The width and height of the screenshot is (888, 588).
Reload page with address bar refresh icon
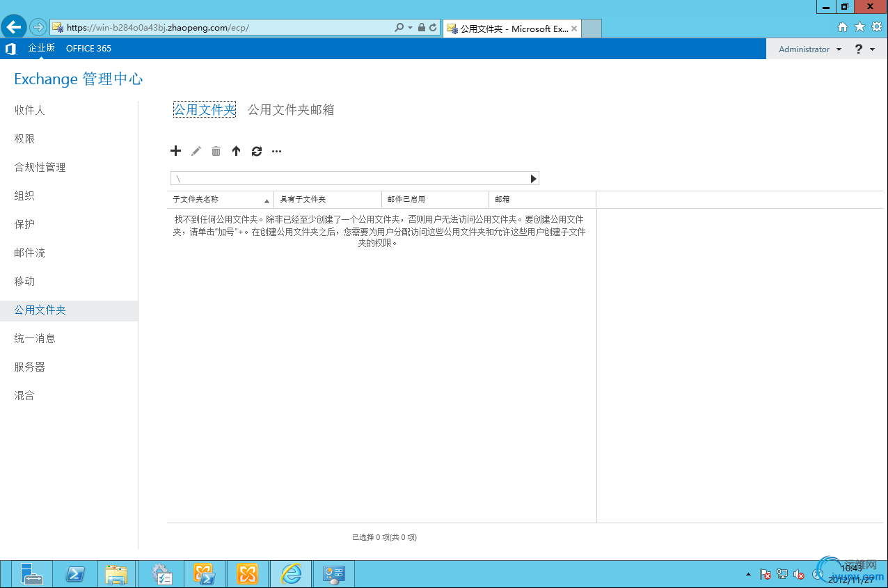433,28
